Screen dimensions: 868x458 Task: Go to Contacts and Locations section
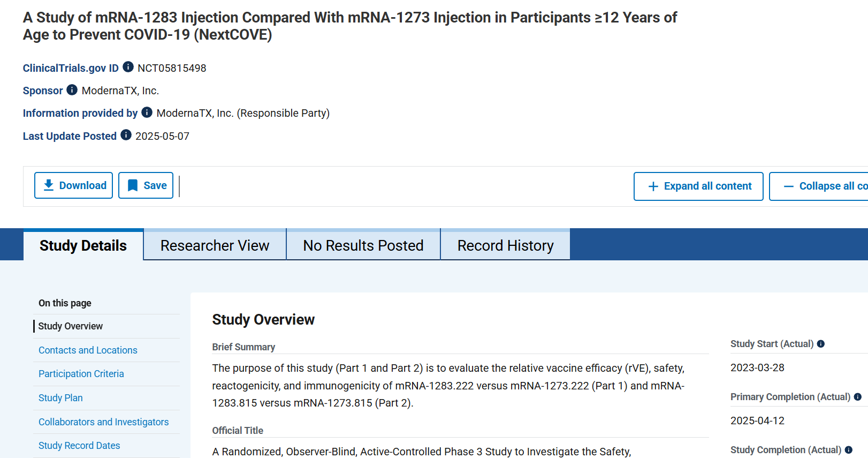pyautogui.click(x=88, y=350)
